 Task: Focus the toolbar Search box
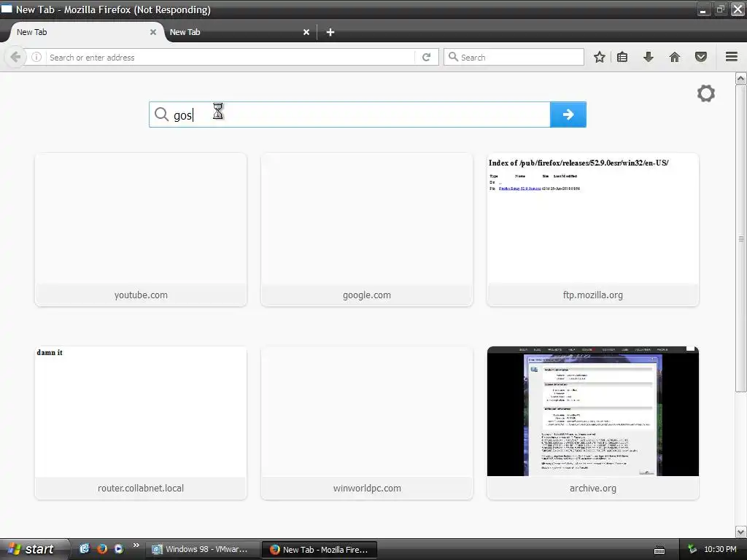click(514, 57)
